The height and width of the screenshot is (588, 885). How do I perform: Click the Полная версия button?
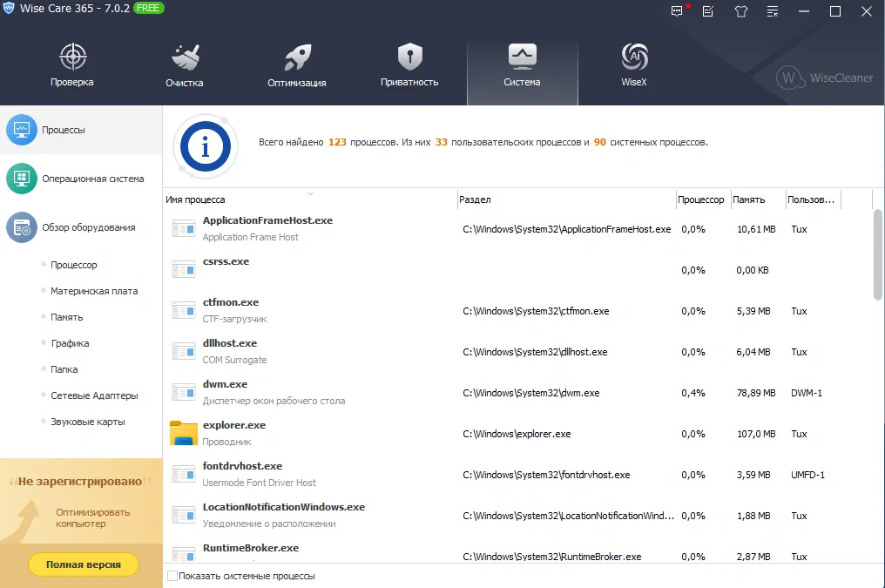(84, 564)
